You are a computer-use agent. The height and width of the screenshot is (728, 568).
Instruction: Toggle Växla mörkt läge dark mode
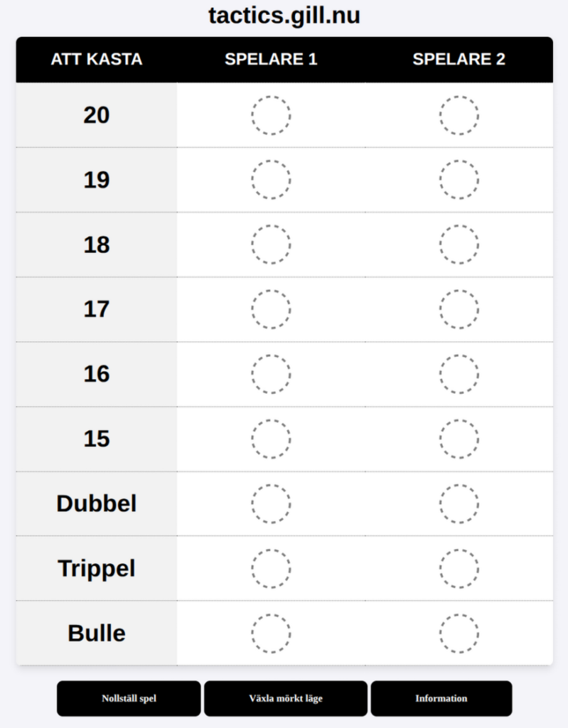pos(286,698)
